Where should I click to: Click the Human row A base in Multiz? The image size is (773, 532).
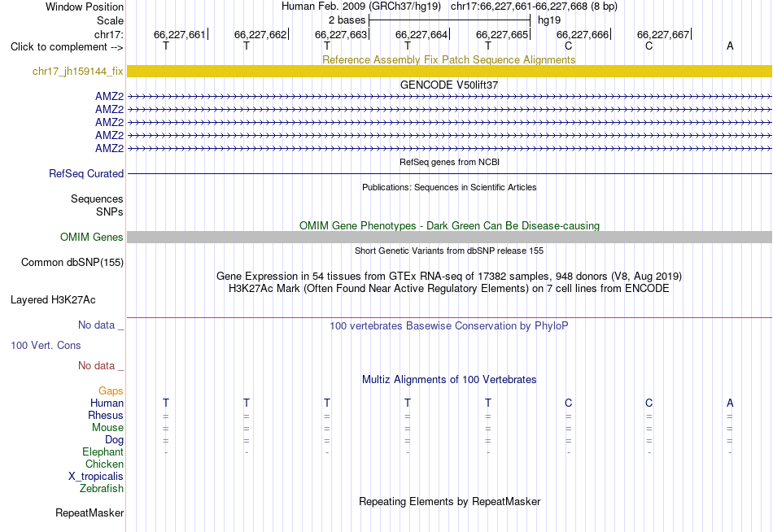tap(730, 403)
